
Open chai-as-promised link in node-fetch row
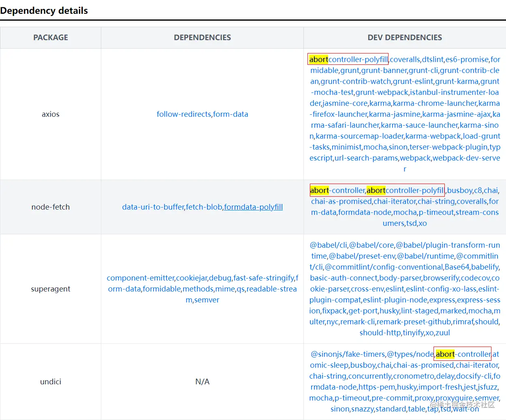[x=342, y=201]
